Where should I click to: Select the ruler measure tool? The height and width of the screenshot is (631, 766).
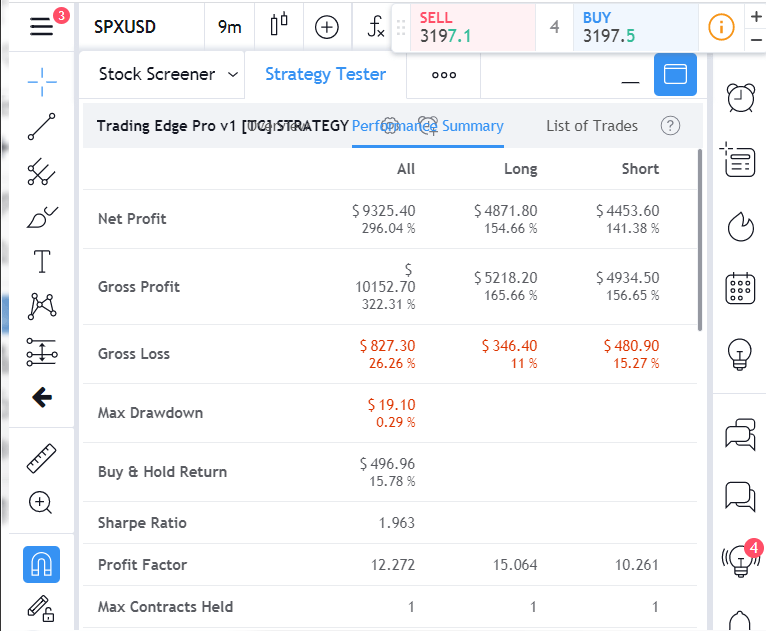(41, 458)
